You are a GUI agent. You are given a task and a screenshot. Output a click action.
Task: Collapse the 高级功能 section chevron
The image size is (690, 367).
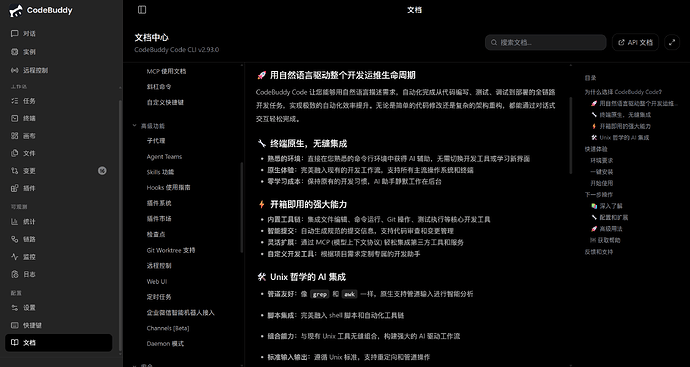[135, 126]
